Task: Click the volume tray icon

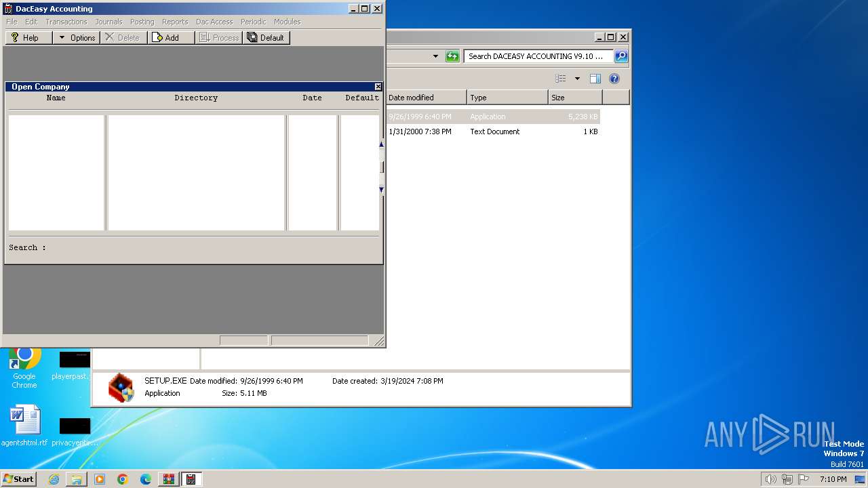Action: point(770,479)
